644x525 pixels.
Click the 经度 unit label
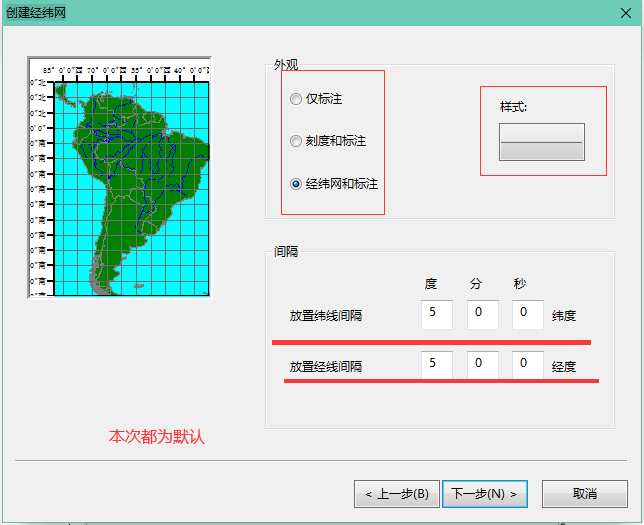coord(564,366)
